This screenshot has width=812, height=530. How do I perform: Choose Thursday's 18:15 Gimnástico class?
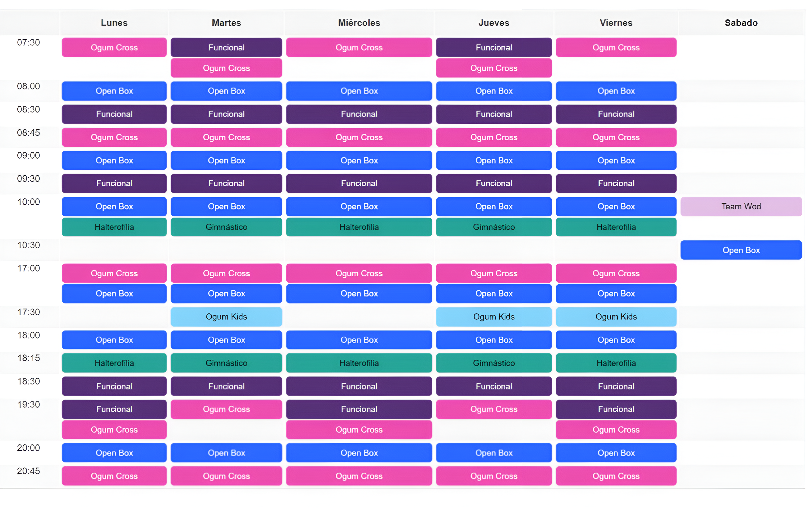[x=494, y=363]
